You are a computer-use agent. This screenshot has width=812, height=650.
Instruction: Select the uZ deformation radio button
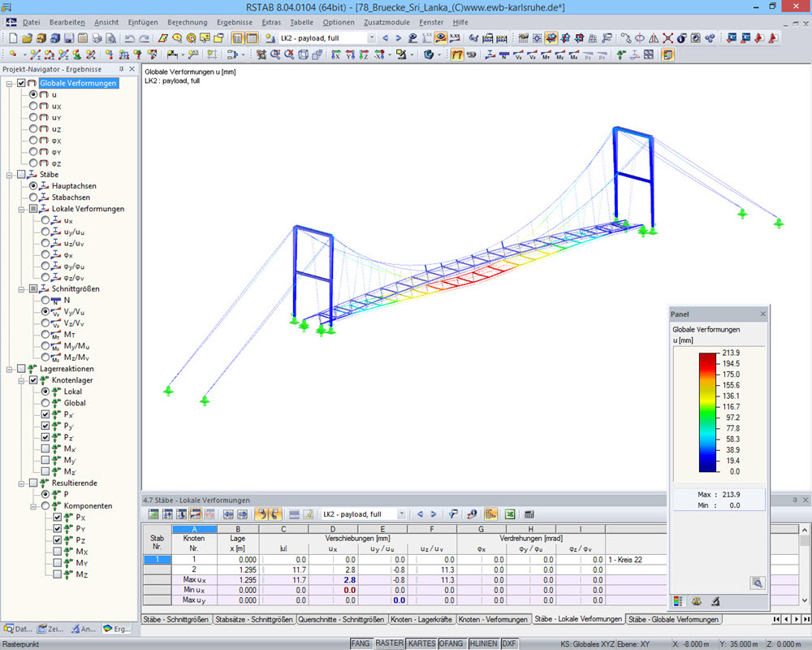33,128
